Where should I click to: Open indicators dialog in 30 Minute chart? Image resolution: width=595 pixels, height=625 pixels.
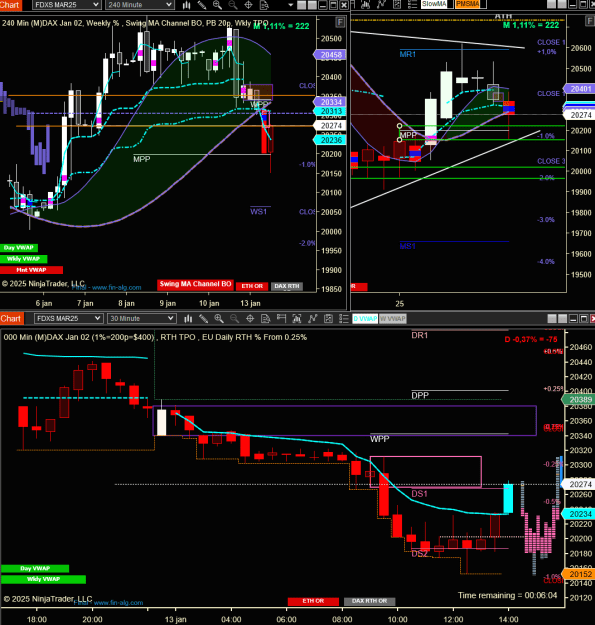pos(297,318)
